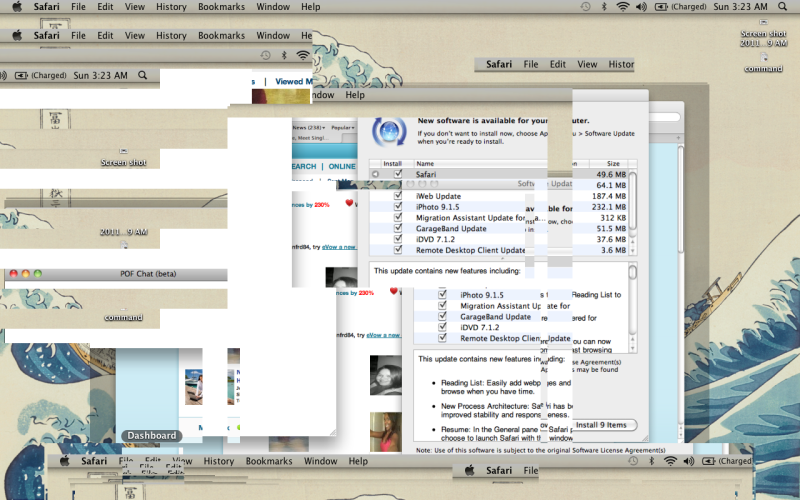Screen dimensions: 800x500
Task: Click the restart-required arrow icon on the Safari row
Action: pyautogui.click(x=376, y=174)
